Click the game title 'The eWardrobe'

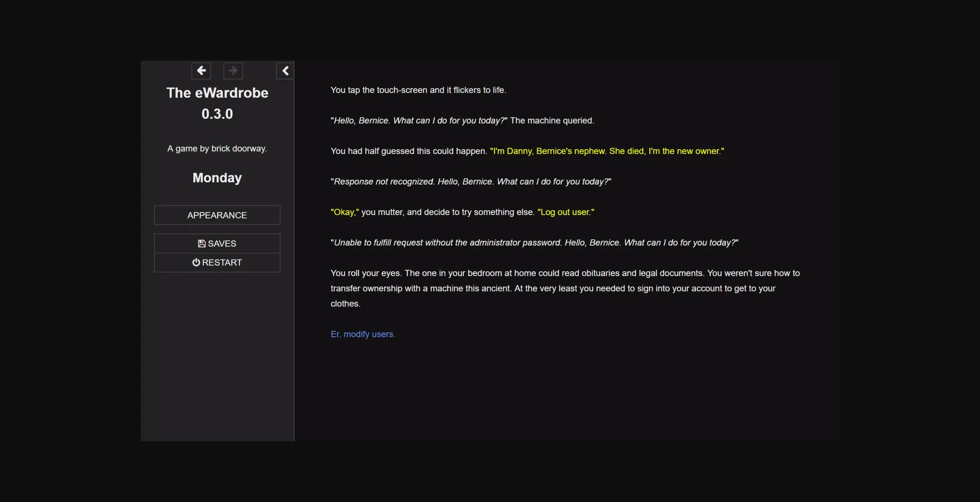click(x=217, y=92)
